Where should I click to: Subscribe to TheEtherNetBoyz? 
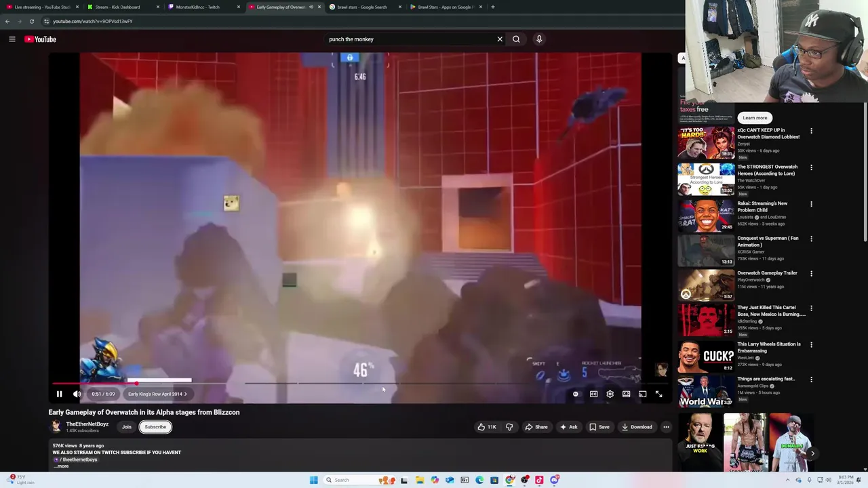point(155,427)
